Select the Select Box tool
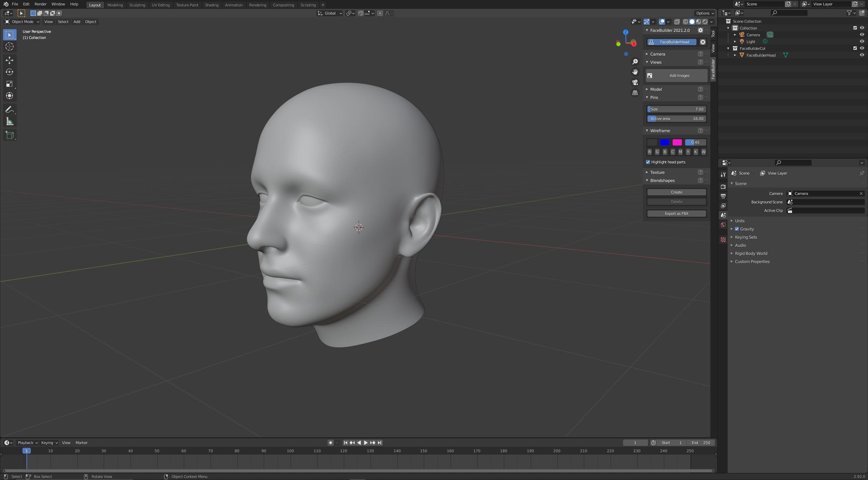 [x=9, y=35]
